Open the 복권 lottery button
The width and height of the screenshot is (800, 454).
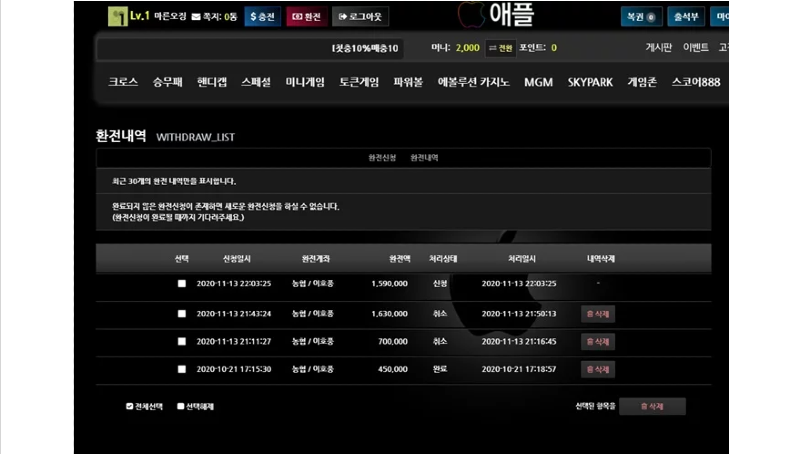coord(640,17)
